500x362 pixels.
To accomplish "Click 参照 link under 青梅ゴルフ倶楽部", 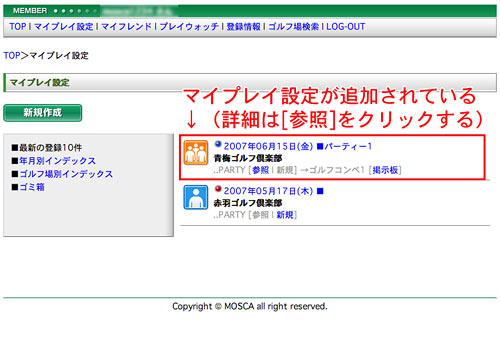I will (261, 170).
